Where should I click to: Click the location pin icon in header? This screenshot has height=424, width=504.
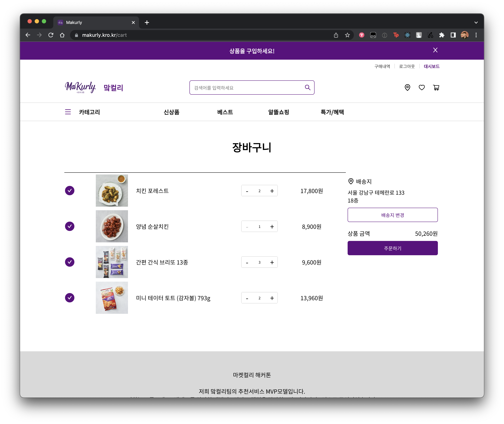pos(407,88)
